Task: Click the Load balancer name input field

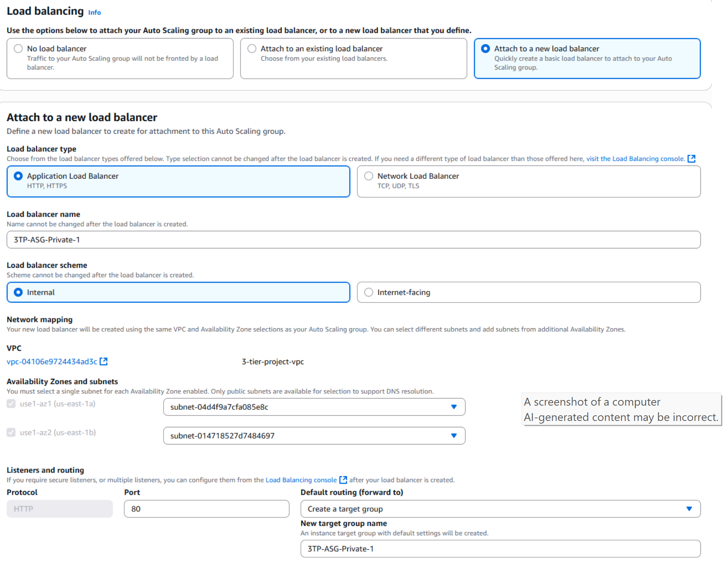Action: (354, 239)
